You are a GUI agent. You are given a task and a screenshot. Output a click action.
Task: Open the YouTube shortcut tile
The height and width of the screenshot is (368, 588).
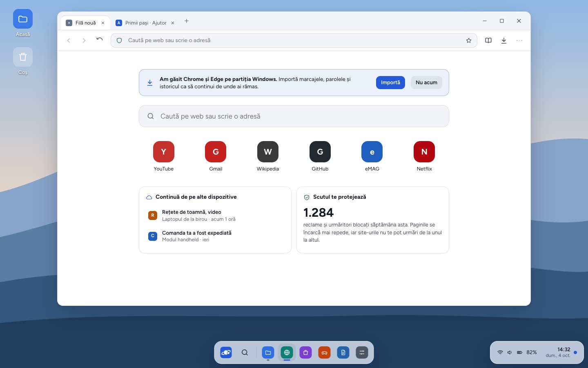click(164, 157)
